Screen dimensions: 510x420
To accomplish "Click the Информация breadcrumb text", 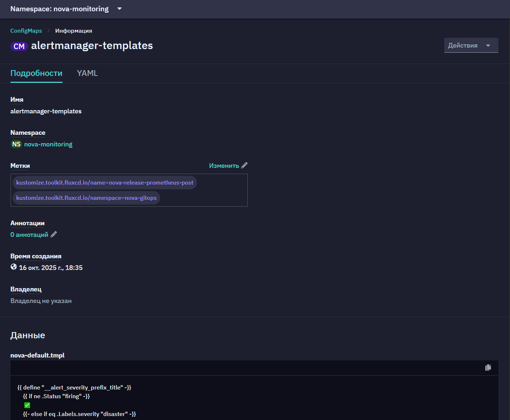I will click(74, 31).
